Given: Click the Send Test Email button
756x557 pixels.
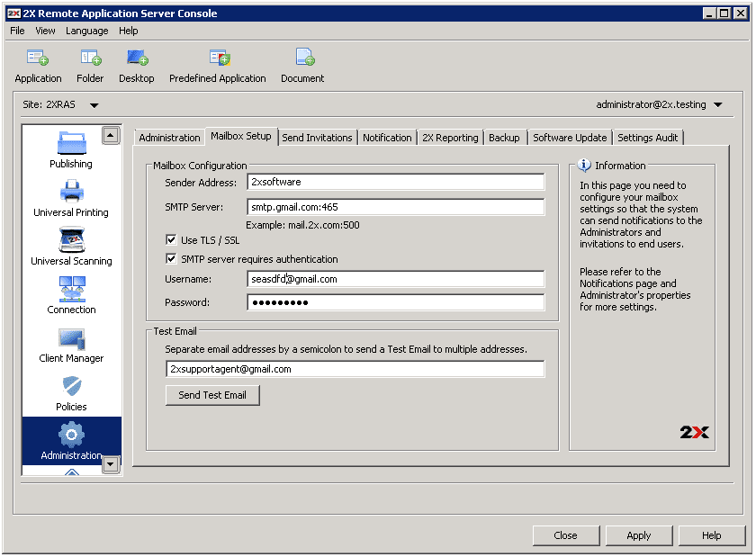Looking at the screenshot, I should click(212, 395).
